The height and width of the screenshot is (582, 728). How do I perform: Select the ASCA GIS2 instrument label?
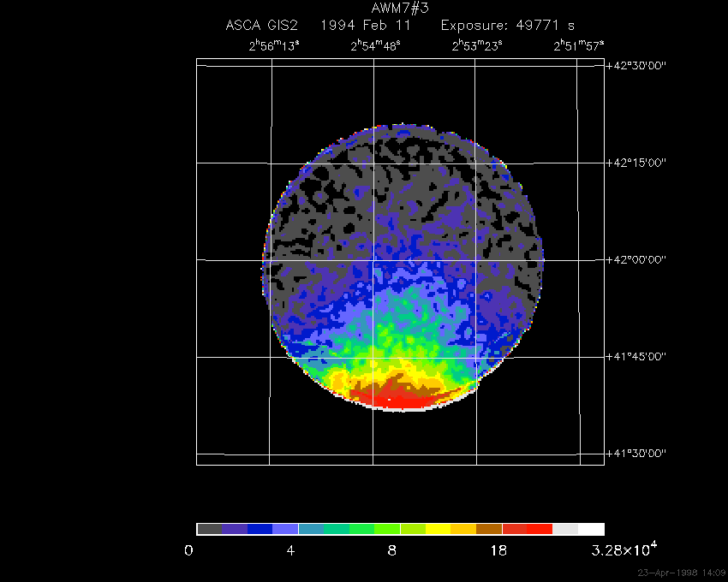pyautogui.click(x=261, y=26)
